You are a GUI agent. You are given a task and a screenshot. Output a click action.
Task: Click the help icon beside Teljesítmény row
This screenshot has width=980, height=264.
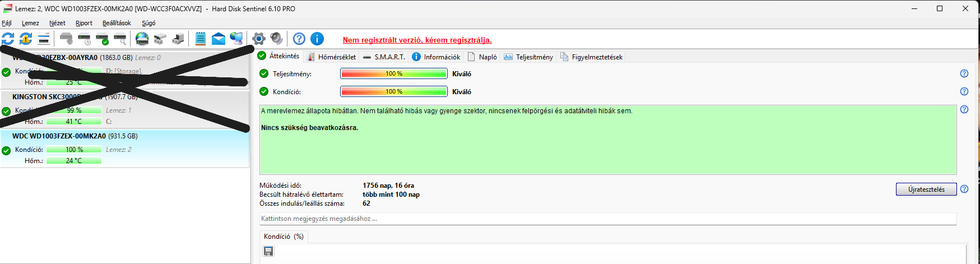pyautogui.click(x=964, y=73)
